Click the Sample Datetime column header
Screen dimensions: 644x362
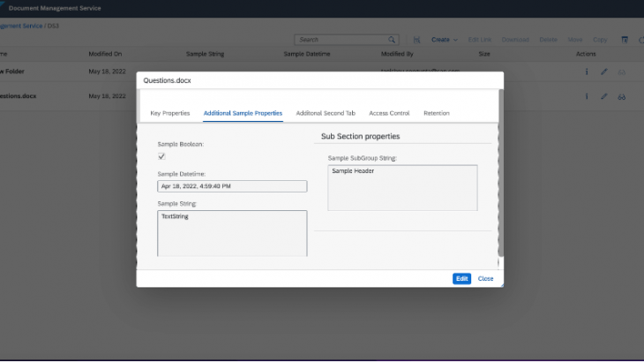point(307,54)
